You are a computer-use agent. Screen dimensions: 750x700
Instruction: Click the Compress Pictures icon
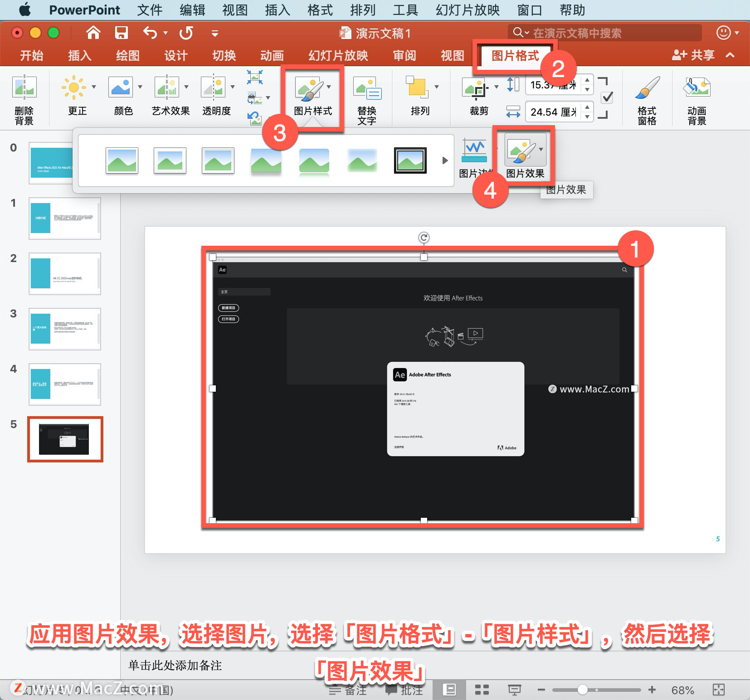coord(255,77)
